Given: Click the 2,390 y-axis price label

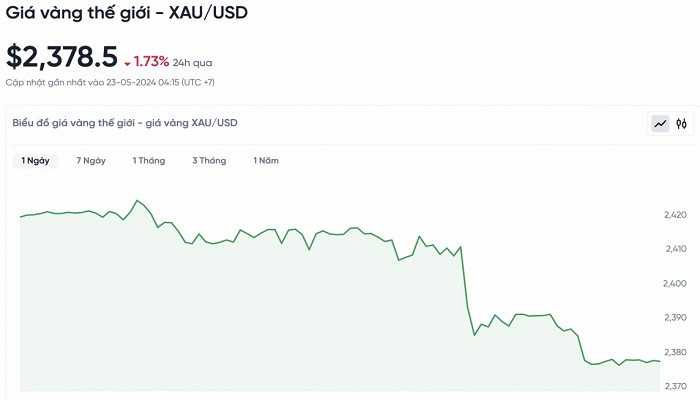Looking at the screenshot, I should click(x=674, y=317).
